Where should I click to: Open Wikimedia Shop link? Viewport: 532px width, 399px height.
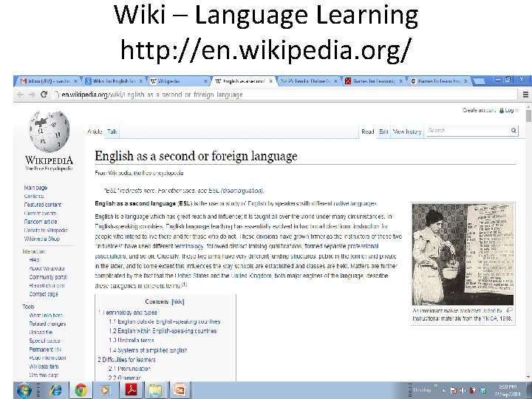point(41,239)
